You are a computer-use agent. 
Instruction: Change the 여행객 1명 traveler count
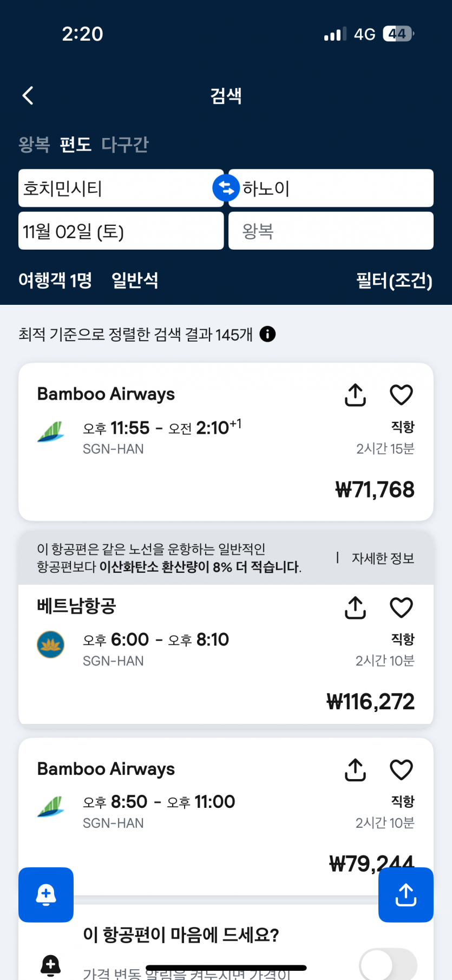pyautogui.click(x=55, y=280)
